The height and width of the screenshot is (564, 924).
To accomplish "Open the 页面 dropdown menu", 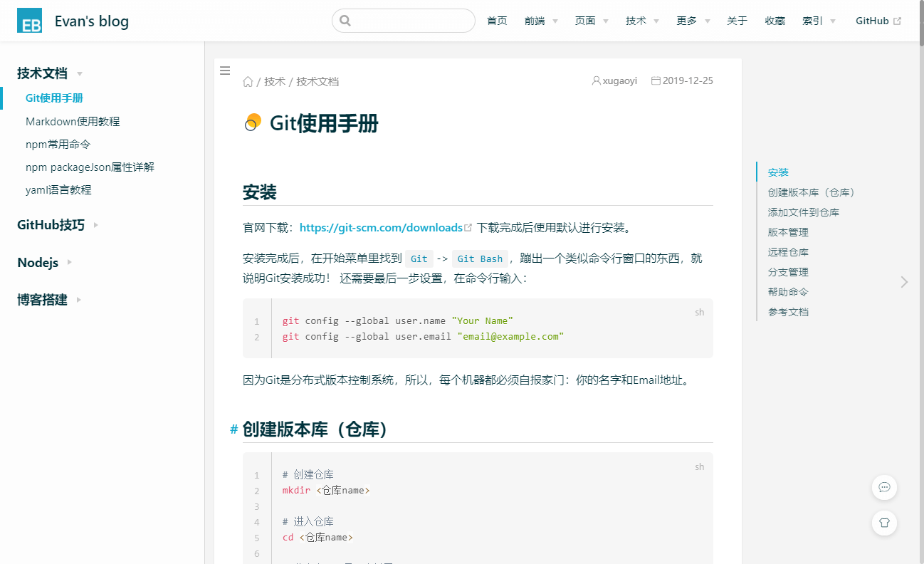I will 592,21.
